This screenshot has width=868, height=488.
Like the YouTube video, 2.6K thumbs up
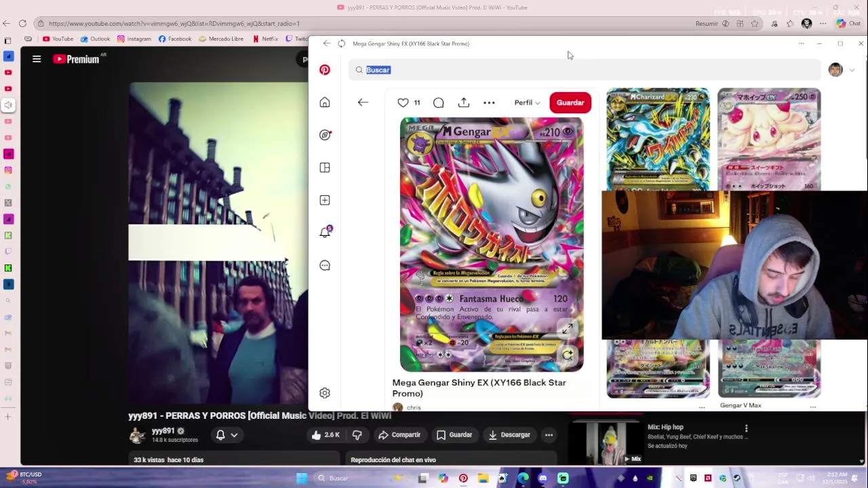click(325, 434)
